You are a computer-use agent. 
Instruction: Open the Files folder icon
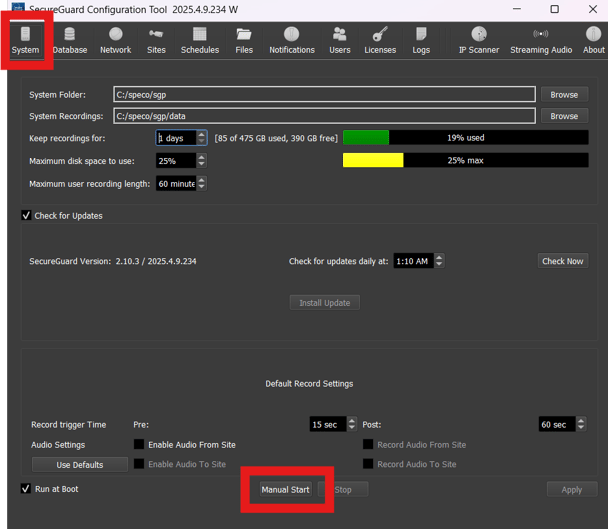(x=244, y=34)
